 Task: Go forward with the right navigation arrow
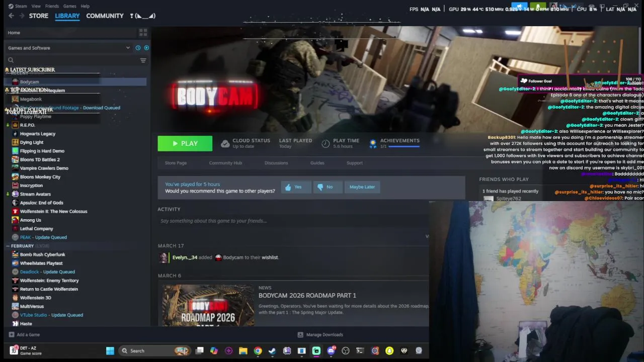(22, 16)
